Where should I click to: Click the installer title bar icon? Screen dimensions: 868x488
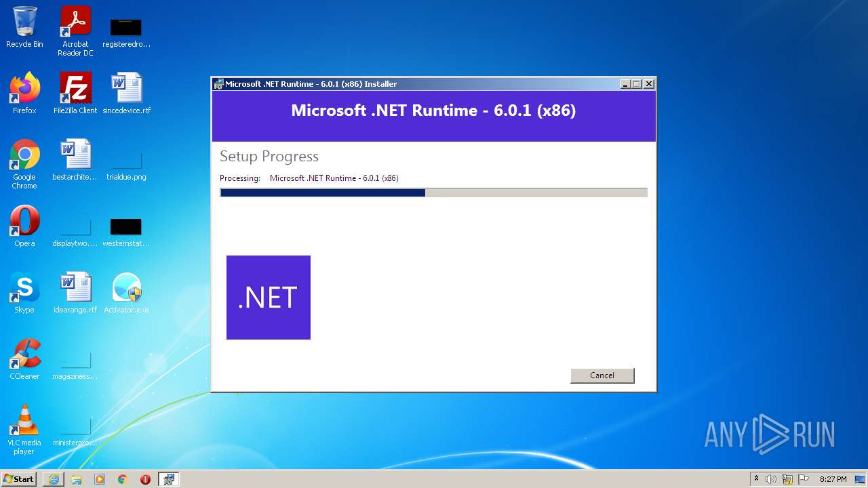pos(218,84)
